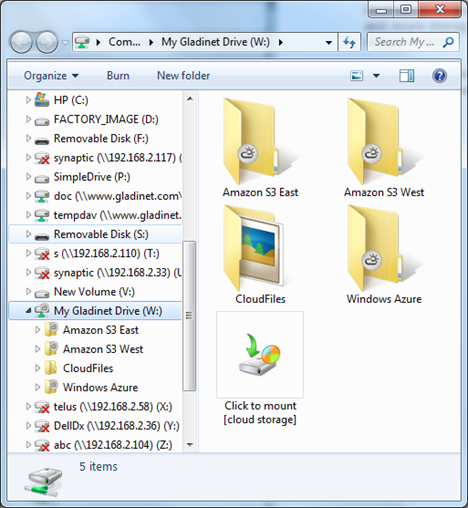Expand the abc (Z:) tree node
468x508 pixels.
pos(28,445)
